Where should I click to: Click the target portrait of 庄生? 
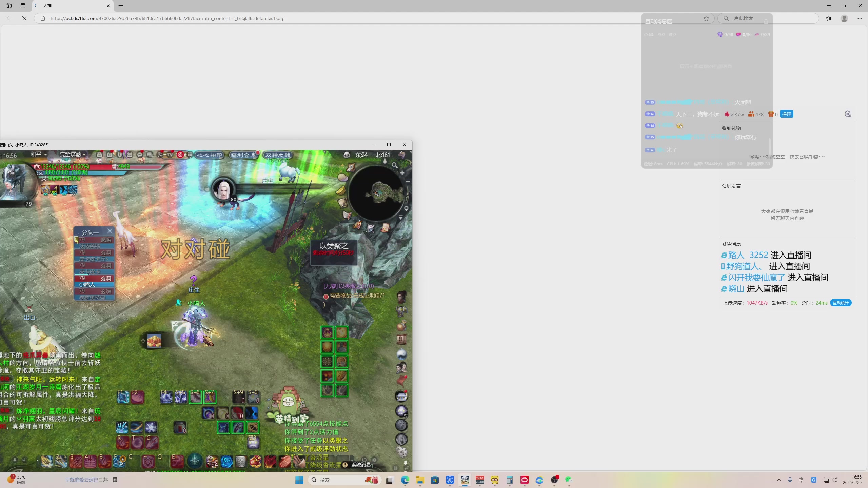click(x=223, y=189)
